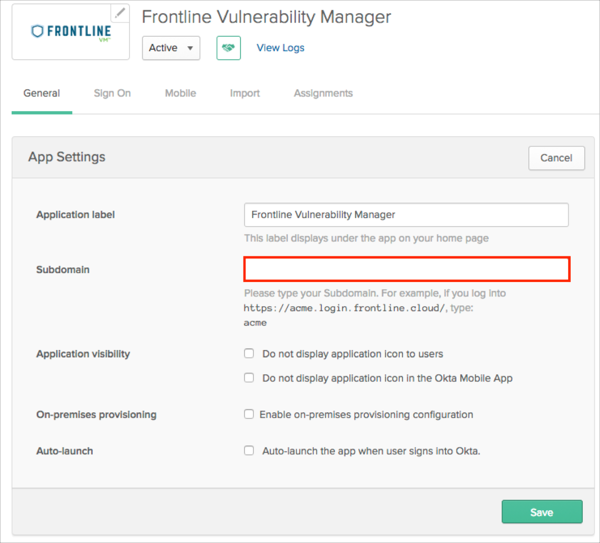Check Do not display application icon to users
This screenshot has width=600, height=543.
(x=249, y=354)
